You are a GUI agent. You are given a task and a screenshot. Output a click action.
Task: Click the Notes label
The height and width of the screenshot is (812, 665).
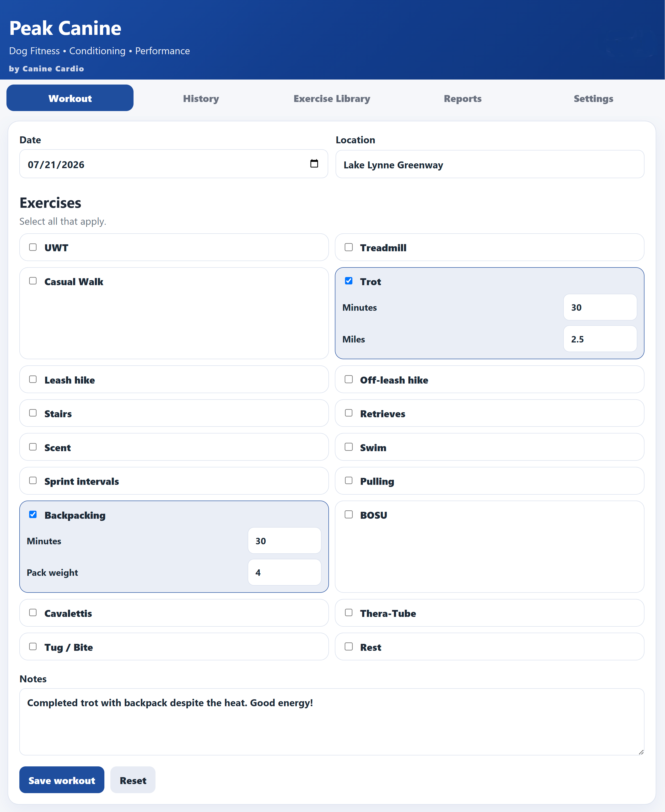tap(33, 679)
